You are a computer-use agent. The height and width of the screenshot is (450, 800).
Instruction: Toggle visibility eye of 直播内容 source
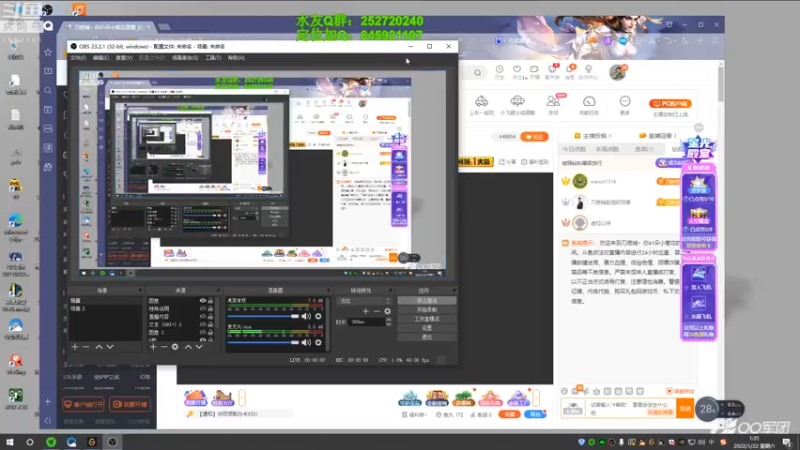[203, 316]
